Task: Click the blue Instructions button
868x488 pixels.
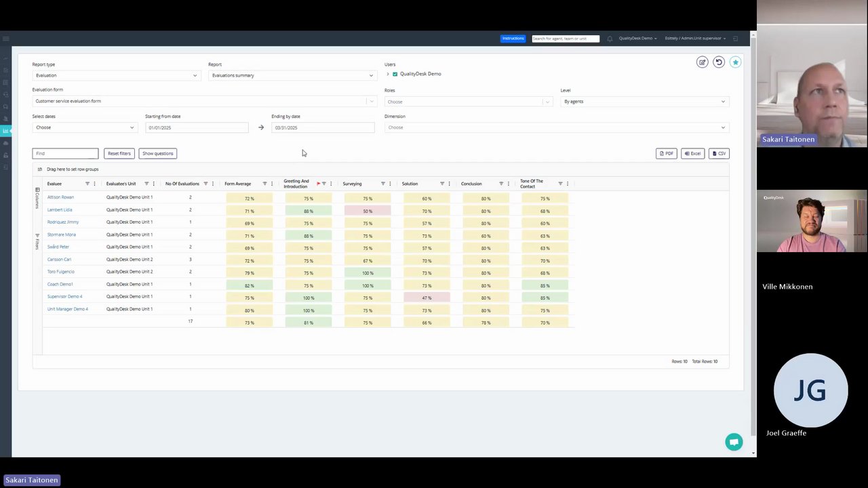Action: click(x=513, y=39)
